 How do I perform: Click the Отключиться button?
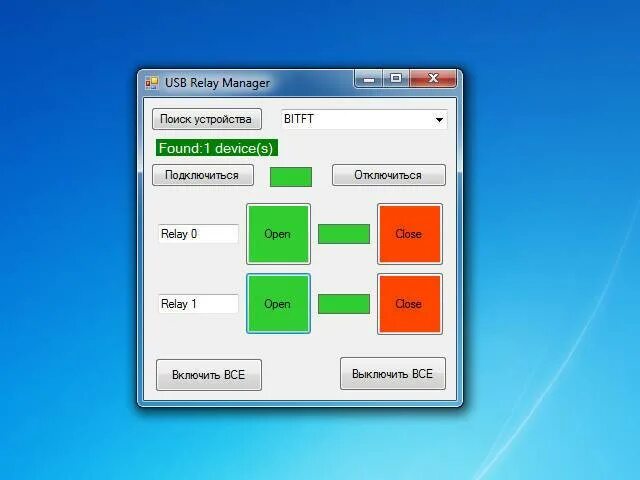tap(389, 175)
